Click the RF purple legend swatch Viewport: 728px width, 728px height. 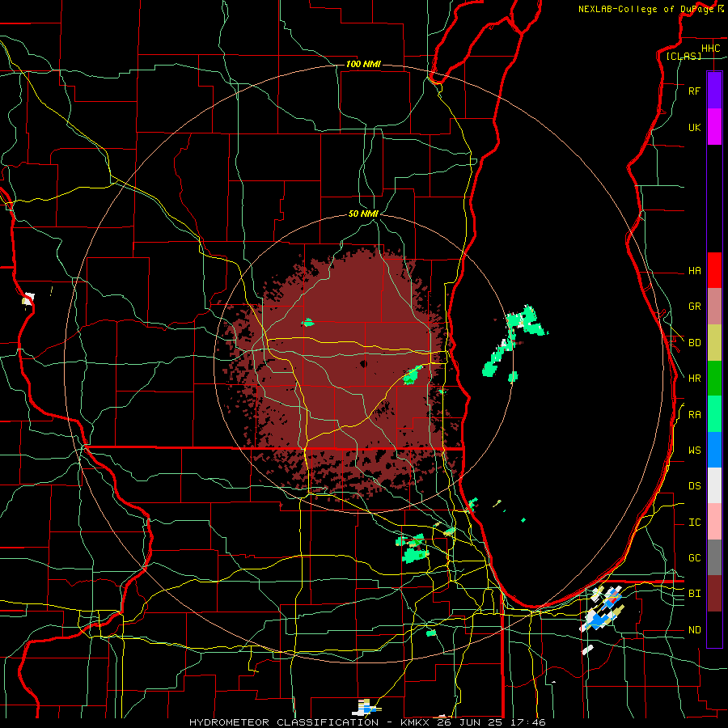tap(714, 91)
